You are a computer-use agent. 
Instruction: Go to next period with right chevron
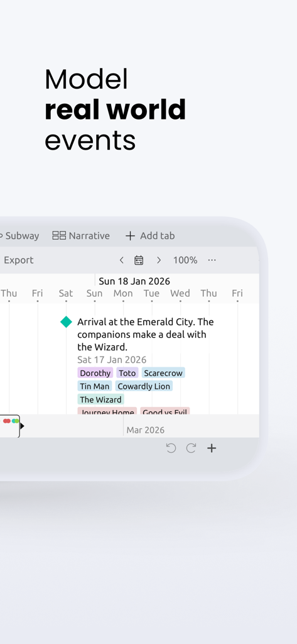(159, 260)
